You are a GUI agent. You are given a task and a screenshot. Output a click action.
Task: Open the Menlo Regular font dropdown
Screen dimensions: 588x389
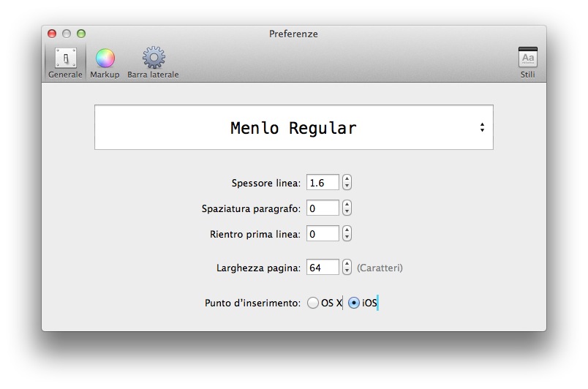point(293,128)
